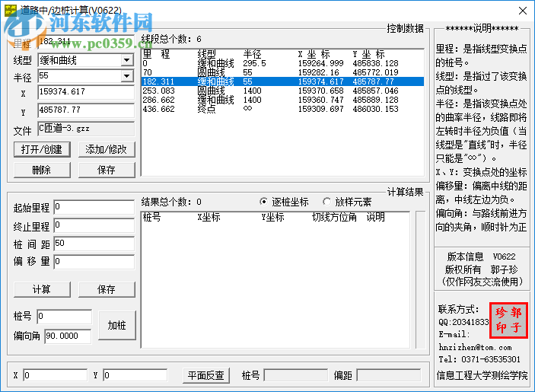Image resolution: width=535 pixels, height=392 pixels.
Task: Click the 平面反查 button
Action: (206, 375)
